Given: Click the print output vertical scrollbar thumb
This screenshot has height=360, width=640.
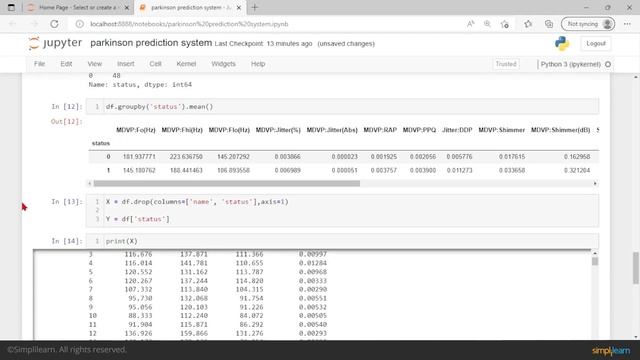Looking at the screenshot, I should 595,261.
